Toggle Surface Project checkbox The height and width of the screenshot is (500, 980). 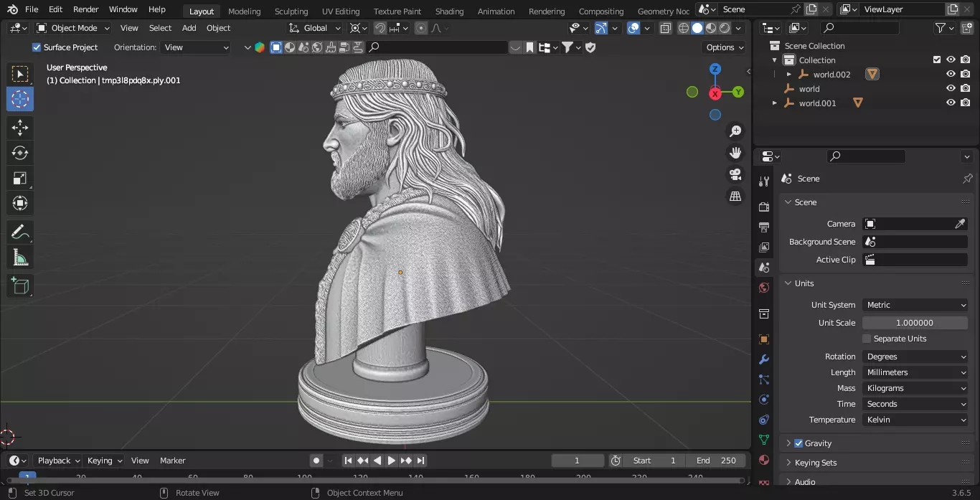37,47
